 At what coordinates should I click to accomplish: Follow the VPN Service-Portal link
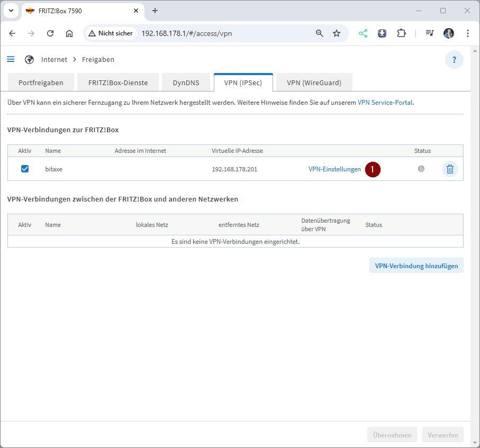pyautogui.click(x=385, y=103)
